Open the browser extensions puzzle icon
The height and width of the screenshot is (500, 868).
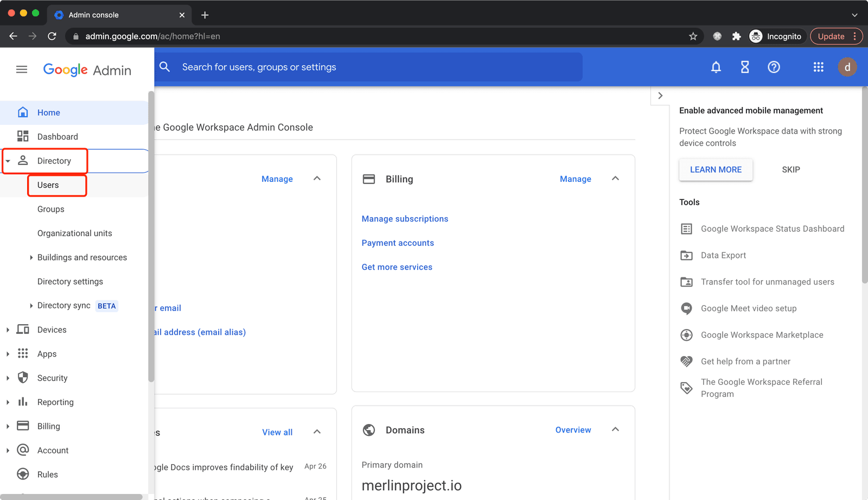[736, 36]
